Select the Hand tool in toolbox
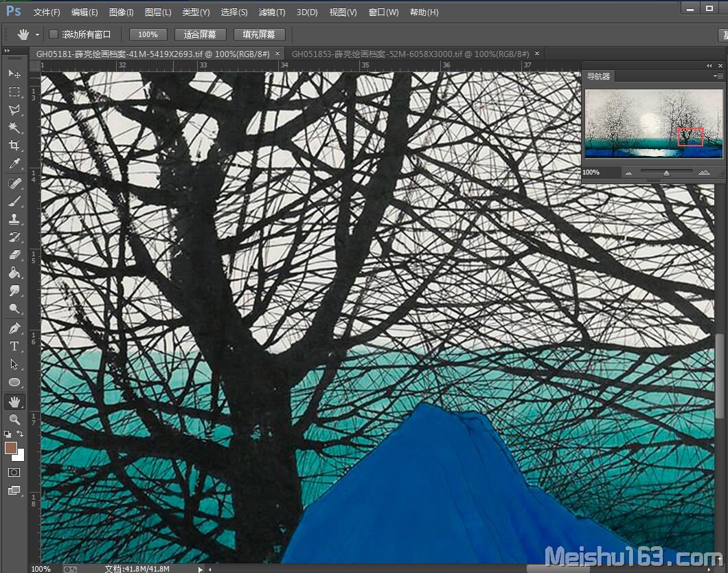This screenshot has width=728, height=573. 14,402
